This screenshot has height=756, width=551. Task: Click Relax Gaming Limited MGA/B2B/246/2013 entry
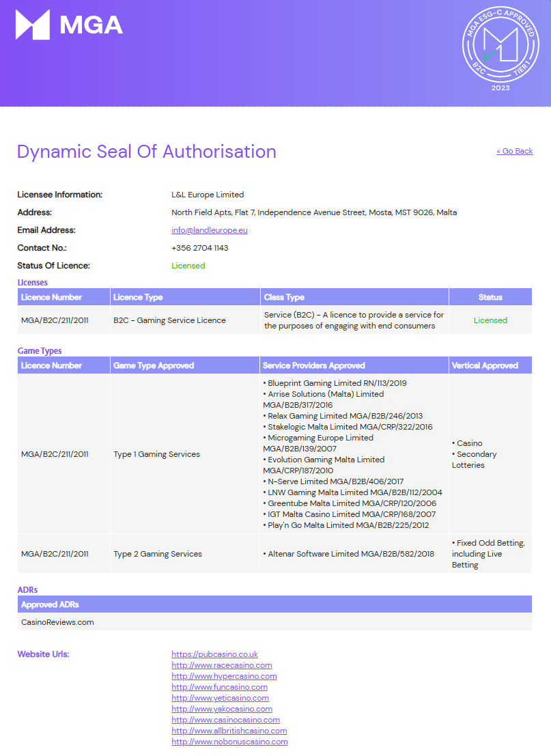point(343,416)
